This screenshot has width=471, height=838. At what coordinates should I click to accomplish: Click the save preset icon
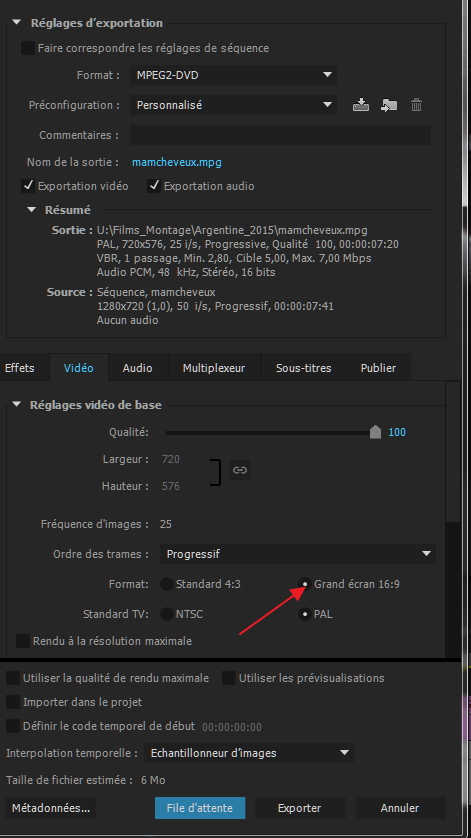pyautogui.click(x=361, y=105)
